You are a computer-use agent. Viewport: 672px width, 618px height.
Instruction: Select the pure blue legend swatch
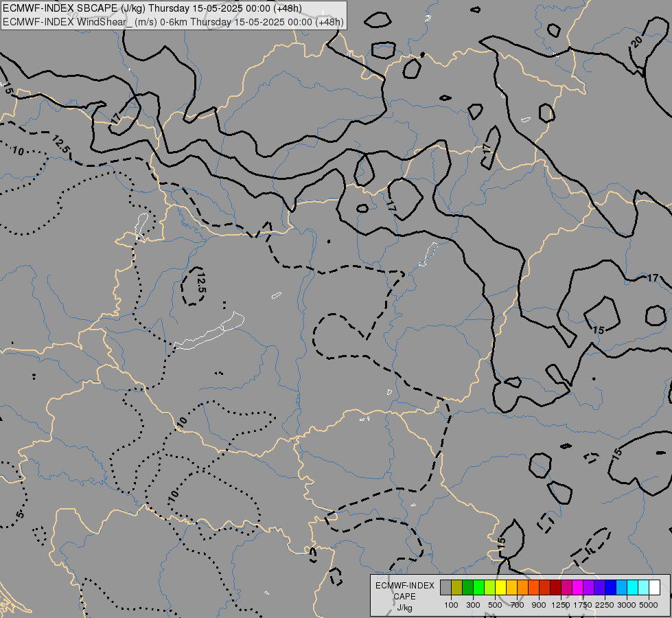click(x=610, y=587)
